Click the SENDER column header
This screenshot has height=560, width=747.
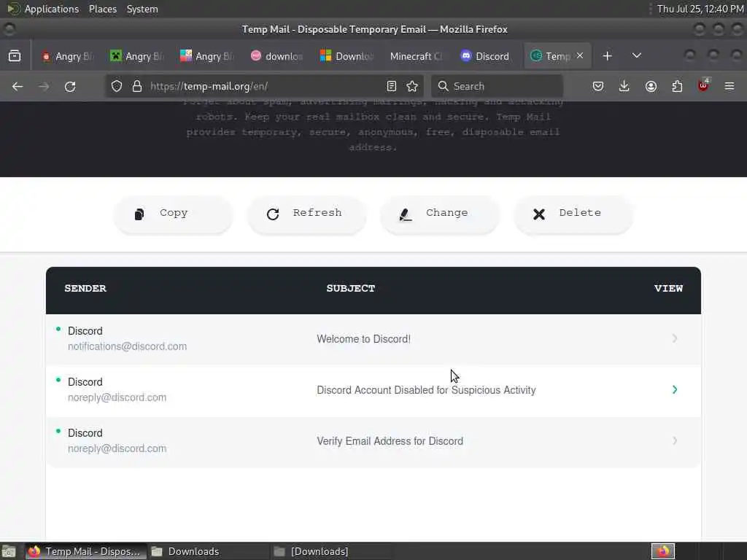pos(85,289)
